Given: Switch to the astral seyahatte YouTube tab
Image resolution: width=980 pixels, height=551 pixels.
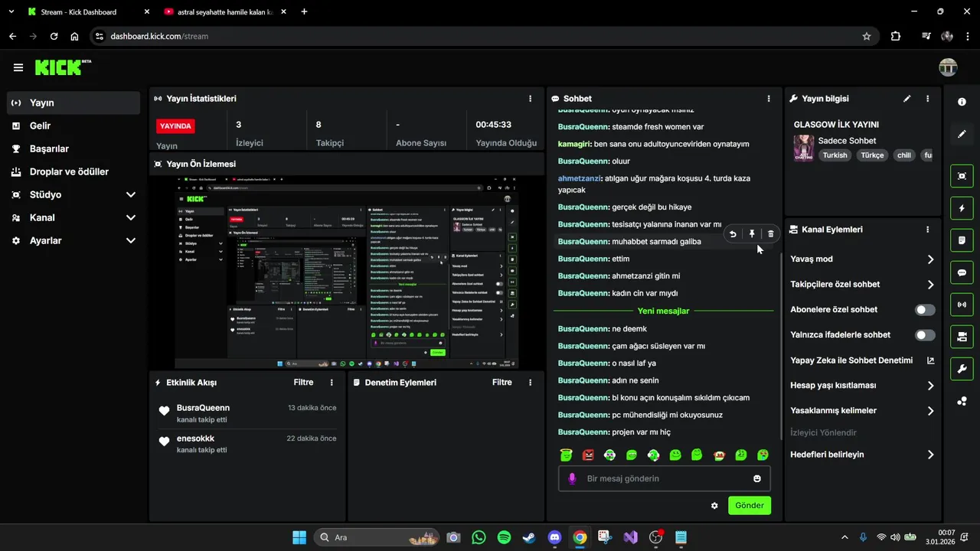Looking at the screenshot, I should (225, 11).
